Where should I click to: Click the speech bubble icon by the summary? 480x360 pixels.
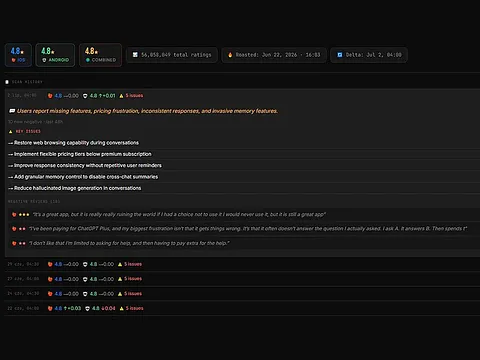tap(12, 111)
